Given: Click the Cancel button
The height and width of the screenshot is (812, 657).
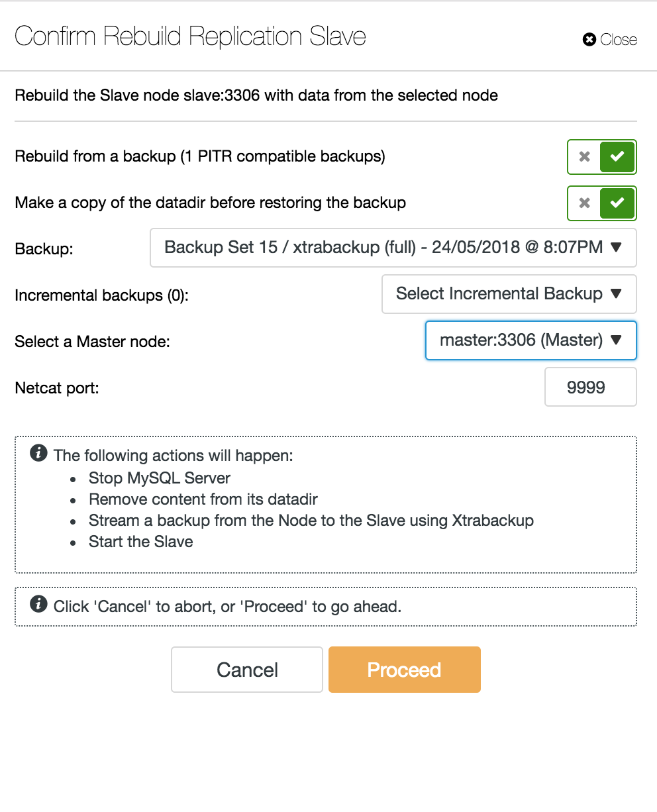Looking at the screenshot, I should pyautogui.click(x=247, y=670).
